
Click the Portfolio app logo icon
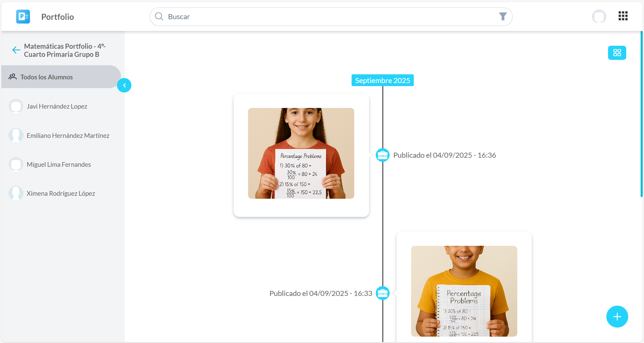(23, 16)
